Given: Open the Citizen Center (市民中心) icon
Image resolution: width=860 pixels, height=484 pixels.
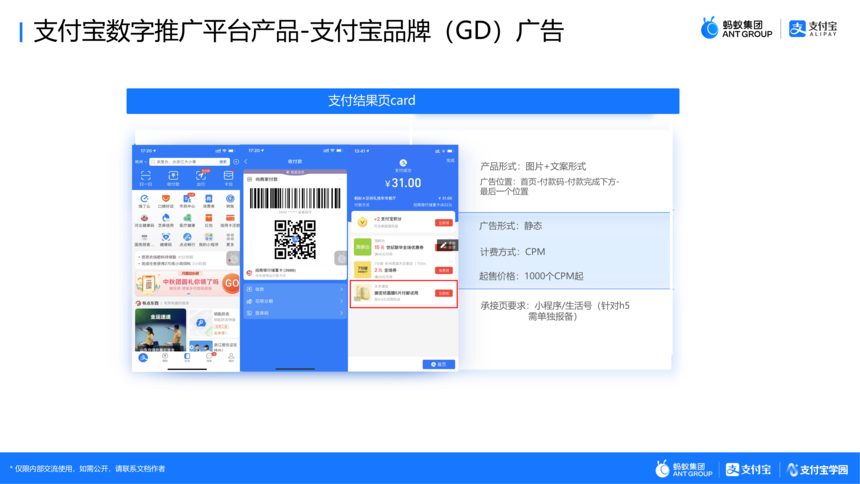Looking at the screenshot, I should [187, 198].
